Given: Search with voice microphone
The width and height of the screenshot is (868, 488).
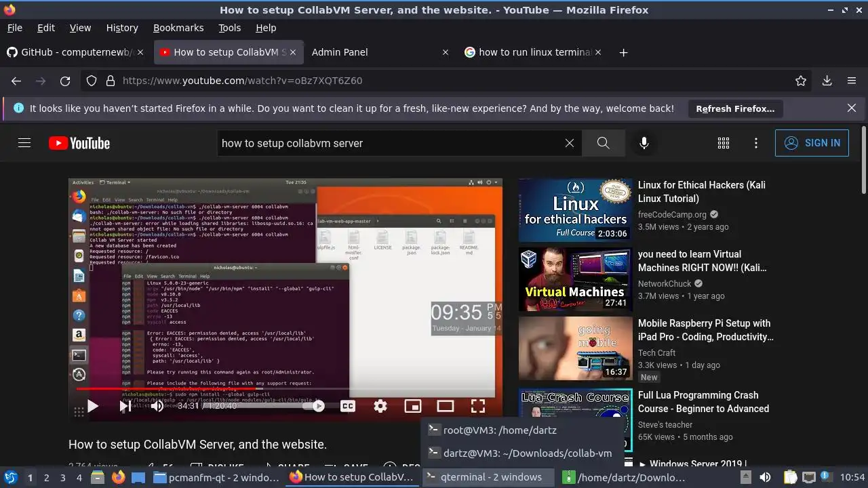Looking at the screenshot, I should 644,143.
